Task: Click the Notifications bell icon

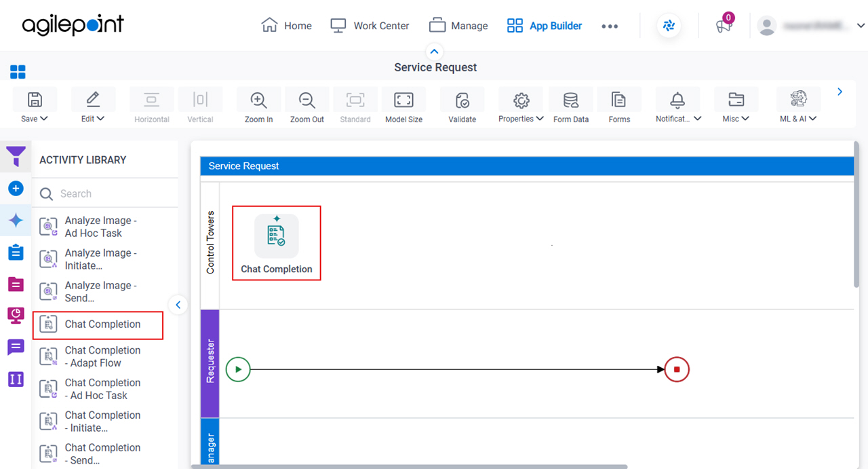Action: (677, 100)
